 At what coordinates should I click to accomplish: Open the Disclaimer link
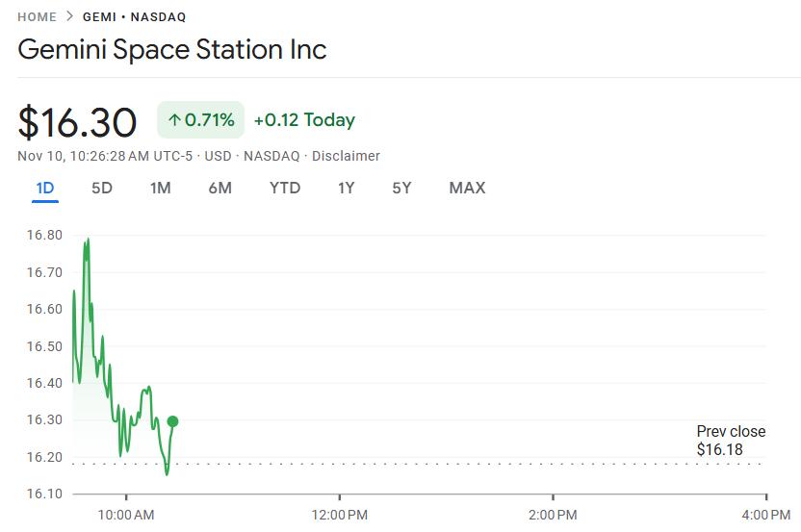346,156
